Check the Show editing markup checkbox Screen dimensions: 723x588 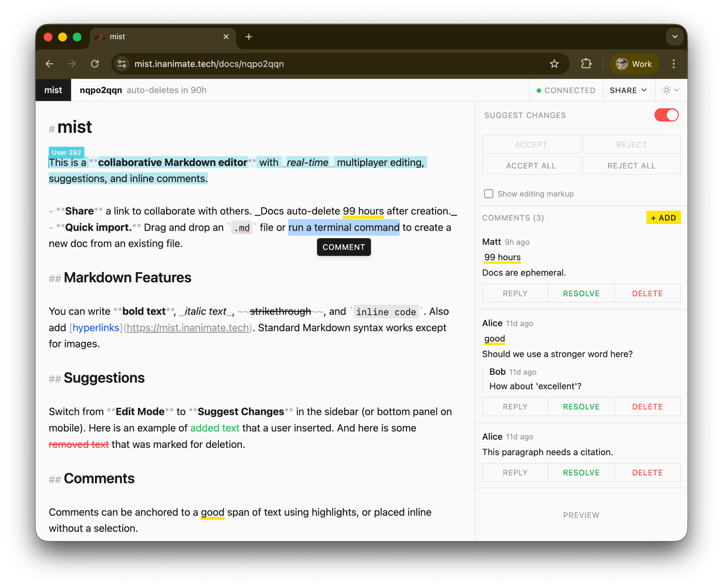(488, 194)
